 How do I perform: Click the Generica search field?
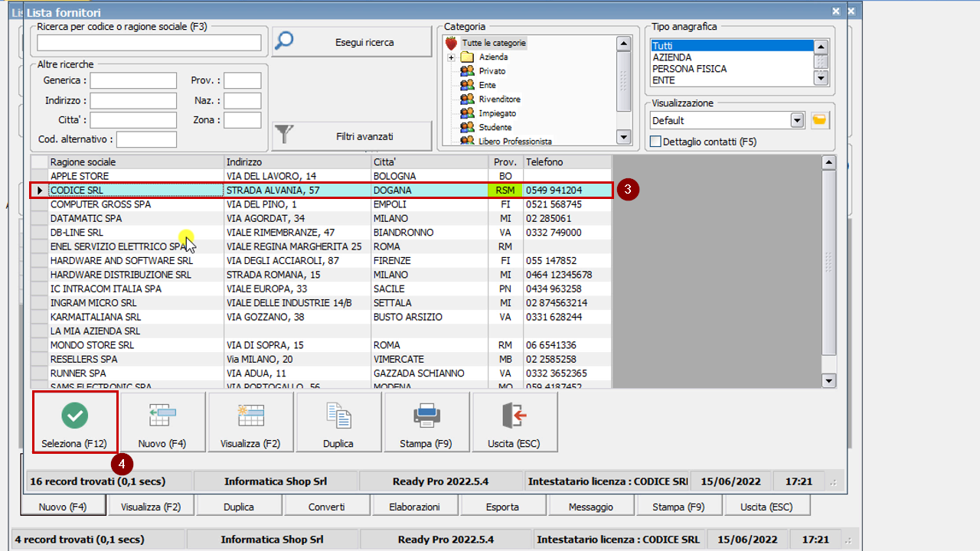(x=133, y=80)
